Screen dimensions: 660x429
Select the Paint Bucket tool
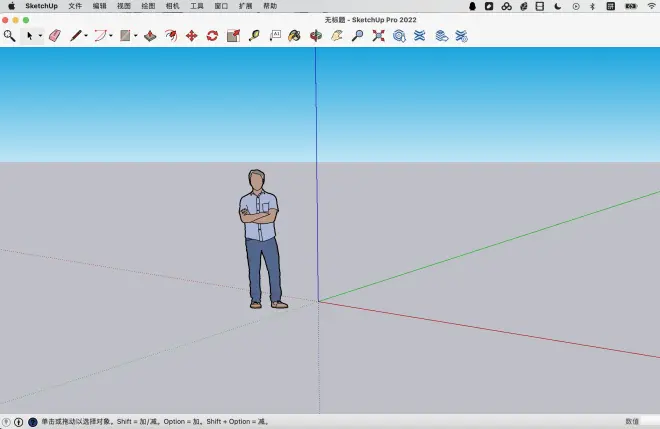[x=294, y=35]
